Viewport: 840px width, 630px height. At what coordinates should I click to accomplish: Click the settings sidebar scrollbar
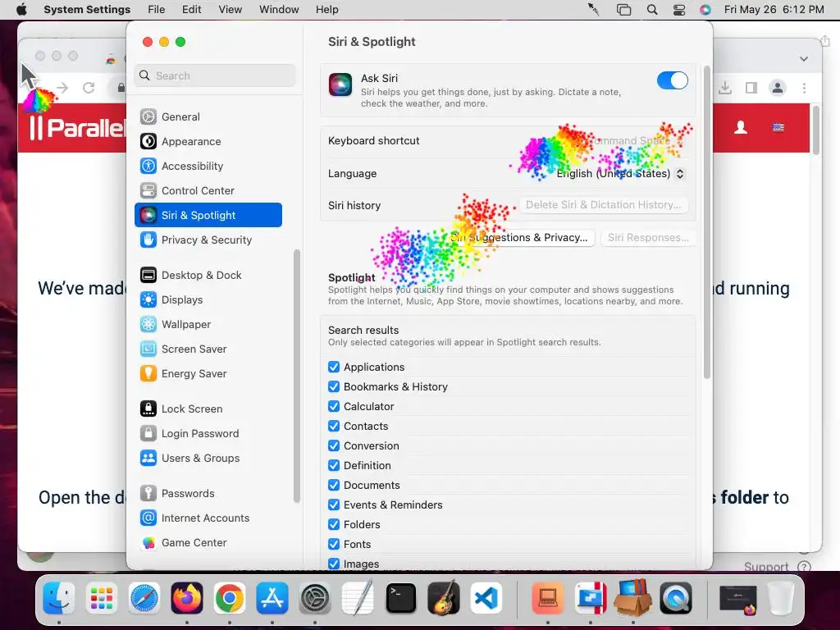[x=296, y=376]
